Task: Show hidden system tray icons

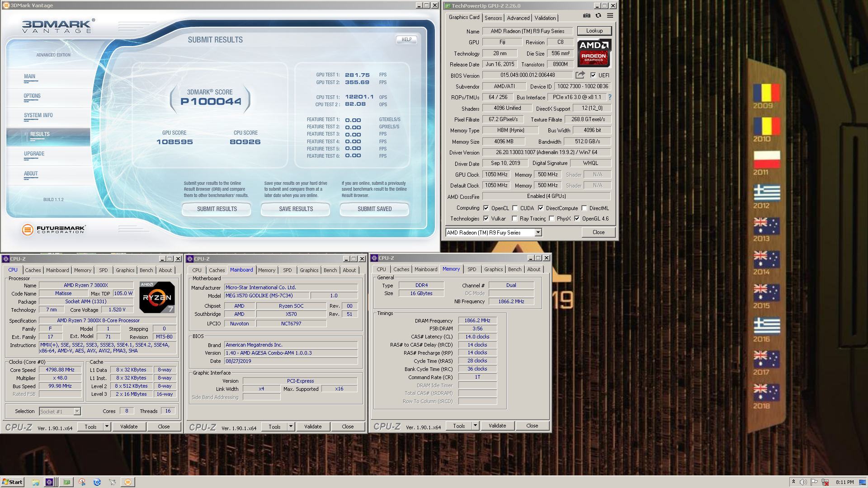Action: tap(793, 482)
